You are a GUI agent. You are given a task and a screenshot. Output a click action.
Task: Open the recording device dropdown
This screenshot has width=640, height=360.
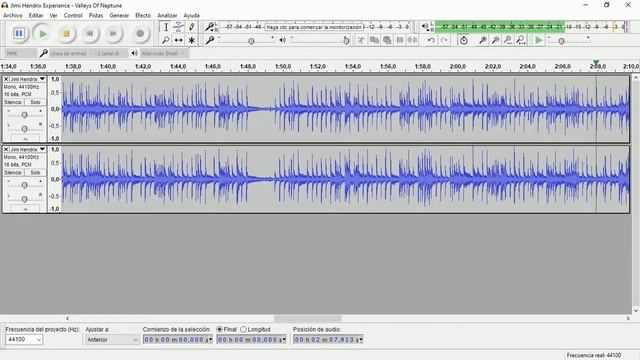71,53
